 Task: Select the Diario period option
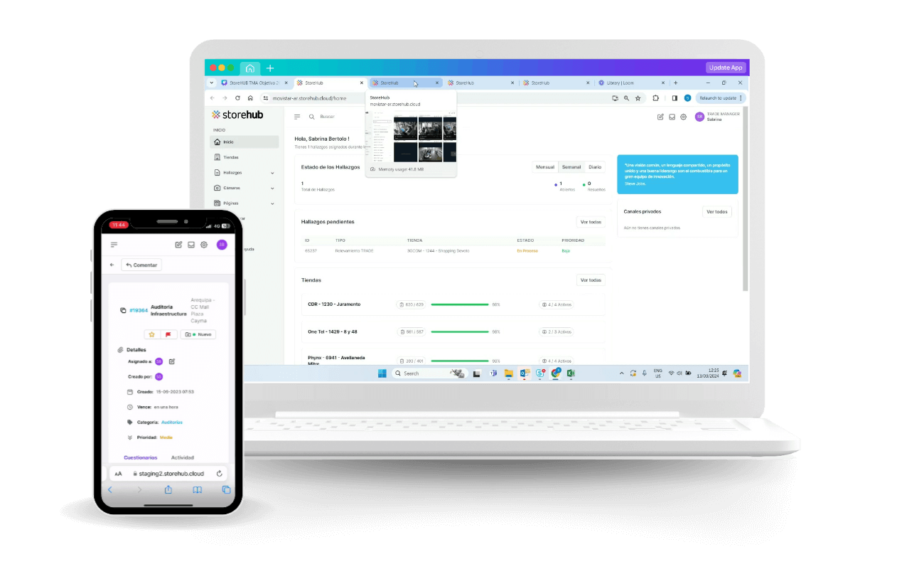pyautogui.click(x=595, y=167)
